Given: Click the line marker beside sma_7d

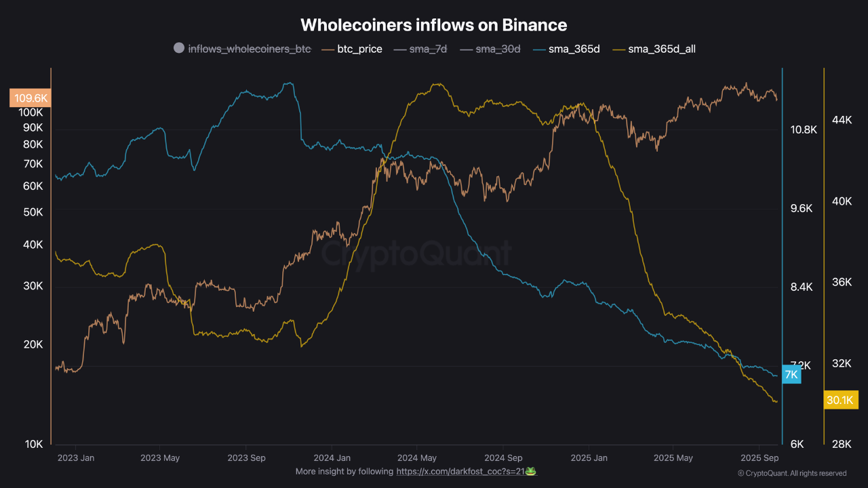Looking at the screenshot, I should [x=401, y=49].
